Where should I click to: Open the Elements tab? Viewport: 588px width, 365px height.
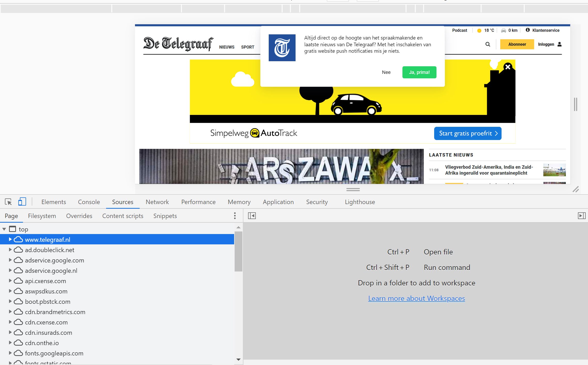coord(54,202)
